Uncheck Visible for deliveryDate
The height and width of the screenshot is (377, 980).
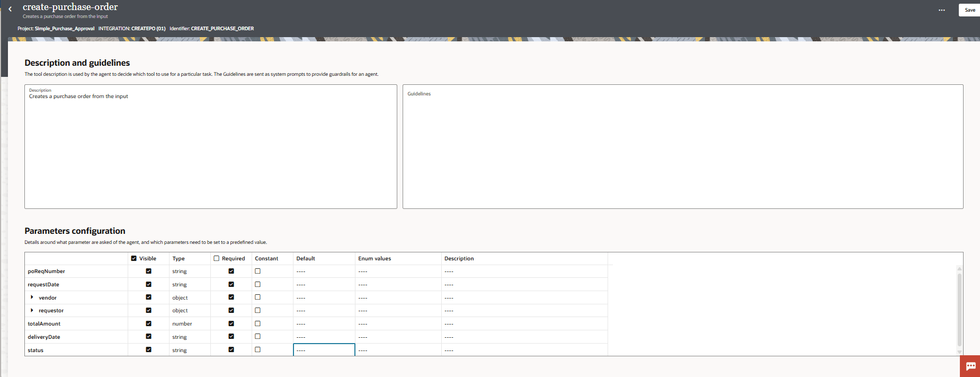149,337
